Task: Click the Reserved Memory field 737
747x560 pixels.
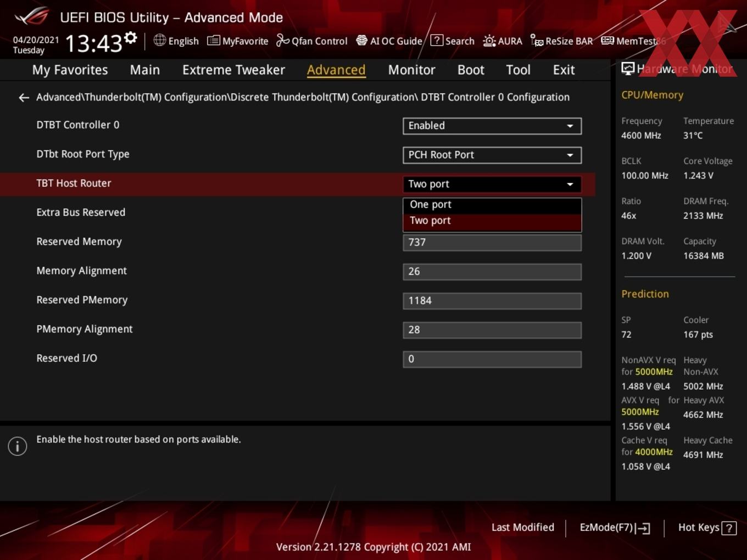Action: pyautogui.click(x=492, y=243)
